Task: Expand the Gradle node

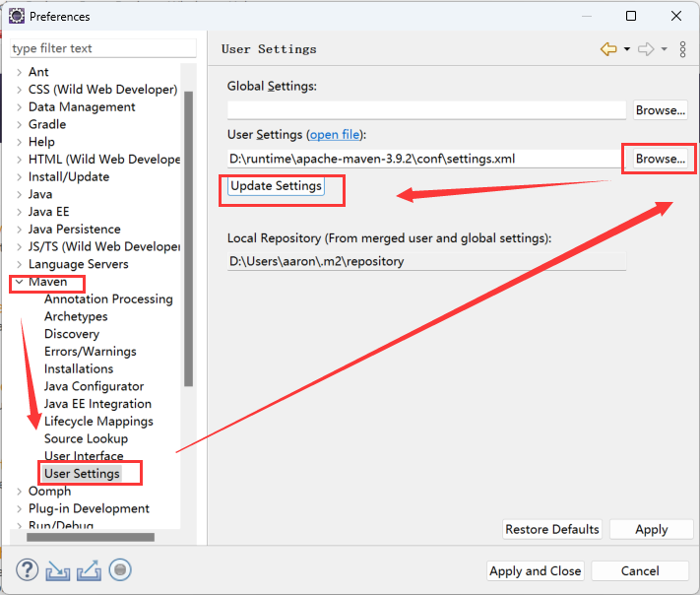Action: point(19,124)
